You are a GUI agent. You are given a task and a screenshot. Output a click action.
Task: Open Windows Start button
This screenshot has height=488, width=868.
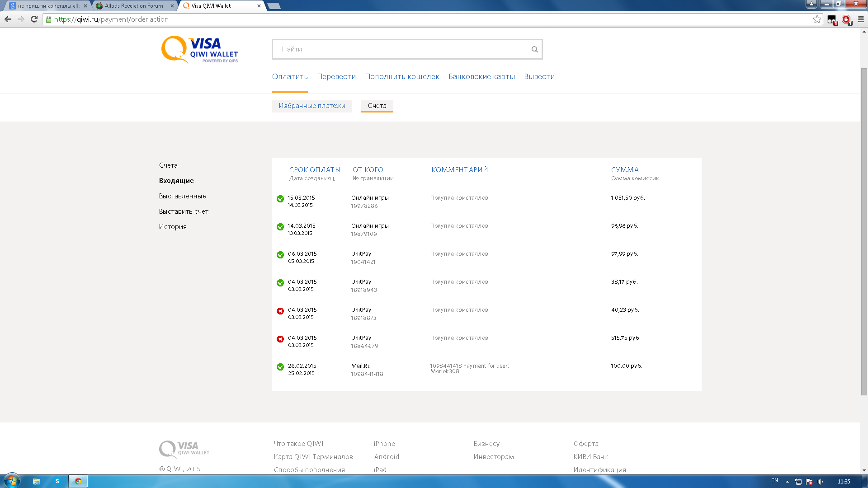coord(12,481)
